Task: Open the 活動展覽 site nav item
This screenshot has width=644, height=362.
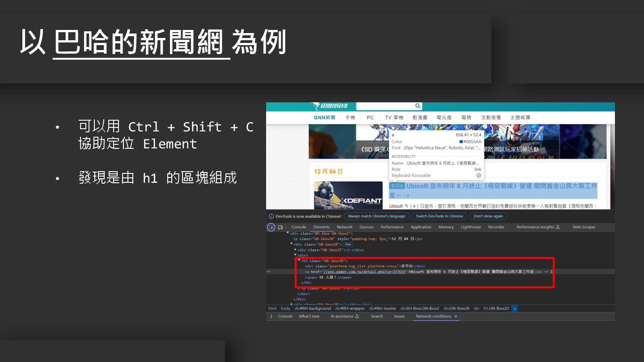Action: pyautogui.click(x=491, y=118)
